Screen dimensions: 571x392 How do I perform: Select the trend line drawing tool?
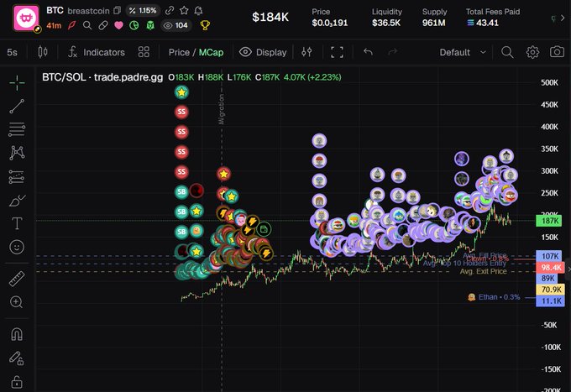point(17,107)
